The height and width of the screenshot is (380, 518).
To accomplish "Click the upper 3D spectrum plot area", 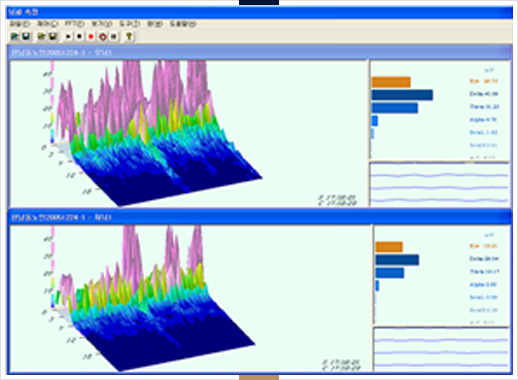I will 189,133.
